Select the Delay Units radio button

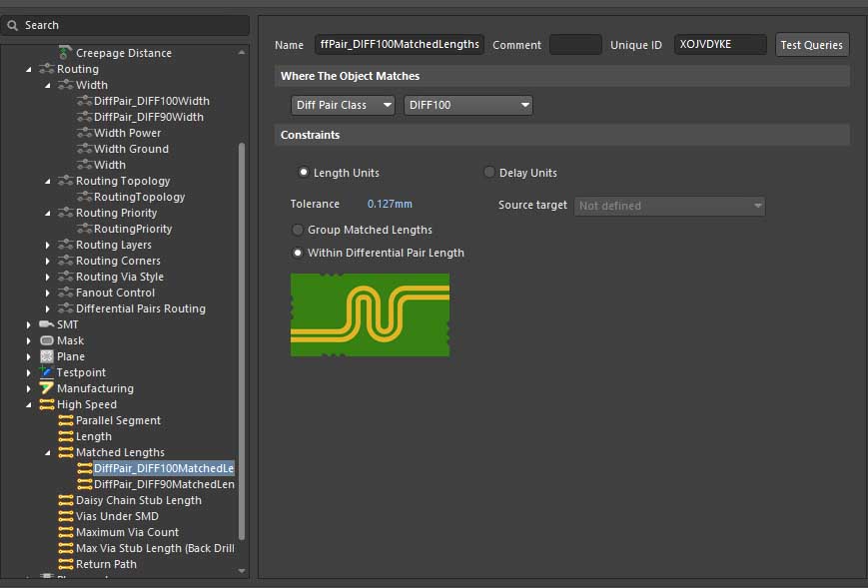pyautogui.click(x=489, y=173)
